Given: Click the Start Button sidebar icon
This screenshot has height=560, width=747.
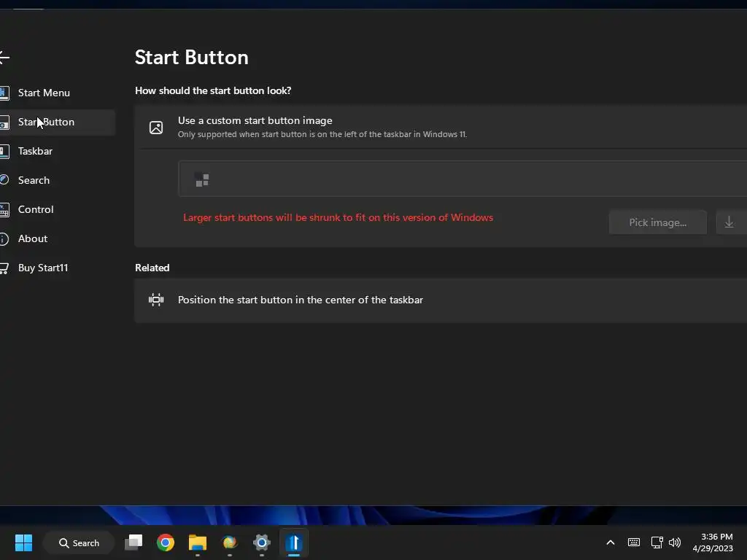Looking at the screenshot, I should 4,122.
